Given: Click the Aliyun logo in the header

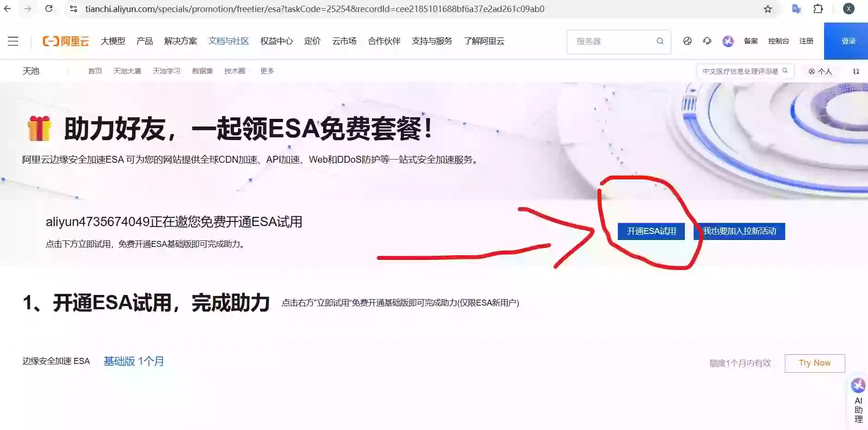Looking at the screenshot, I should 66,41.
